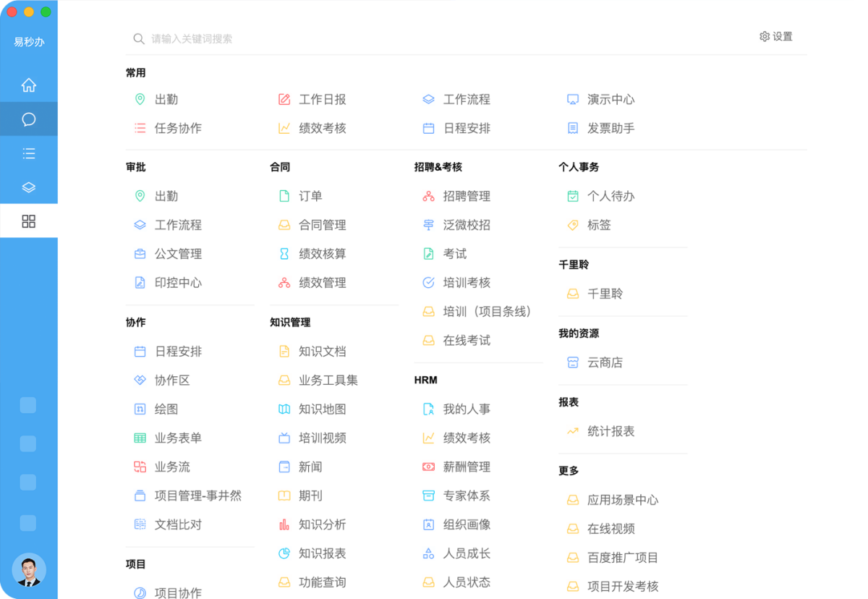Viewport: 868px width, 599px height.
Task: Open 在线视频 under the 更多 section
Action: 611,529
